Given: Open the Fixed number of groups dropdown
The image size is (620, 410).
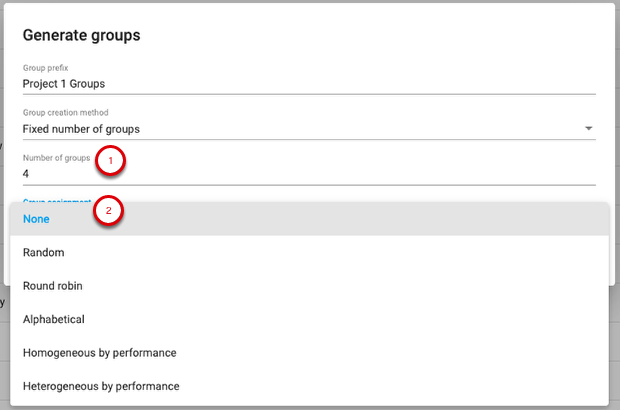Looking at the screenshot, I should pyautogui.click(x=300, y=129).
